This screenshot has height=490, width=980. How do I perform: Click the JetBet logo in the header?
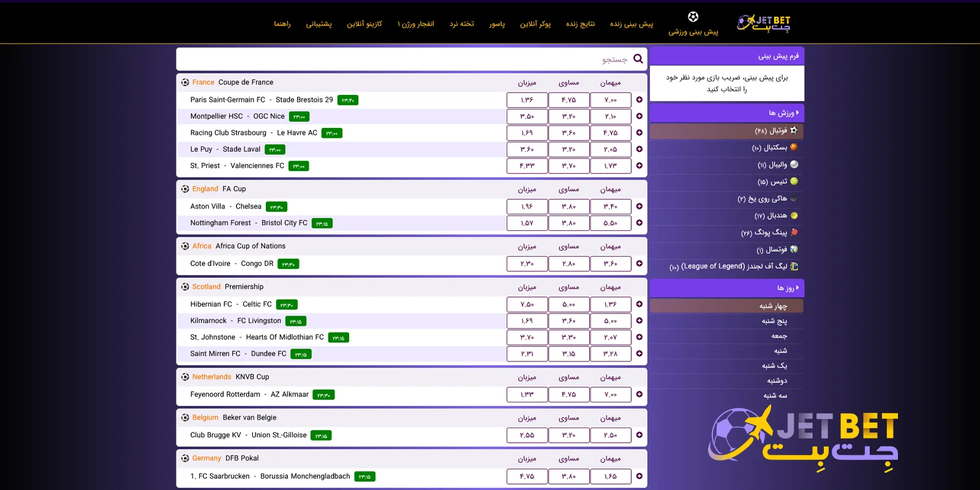pyautogui.click(x=763, y=23)
